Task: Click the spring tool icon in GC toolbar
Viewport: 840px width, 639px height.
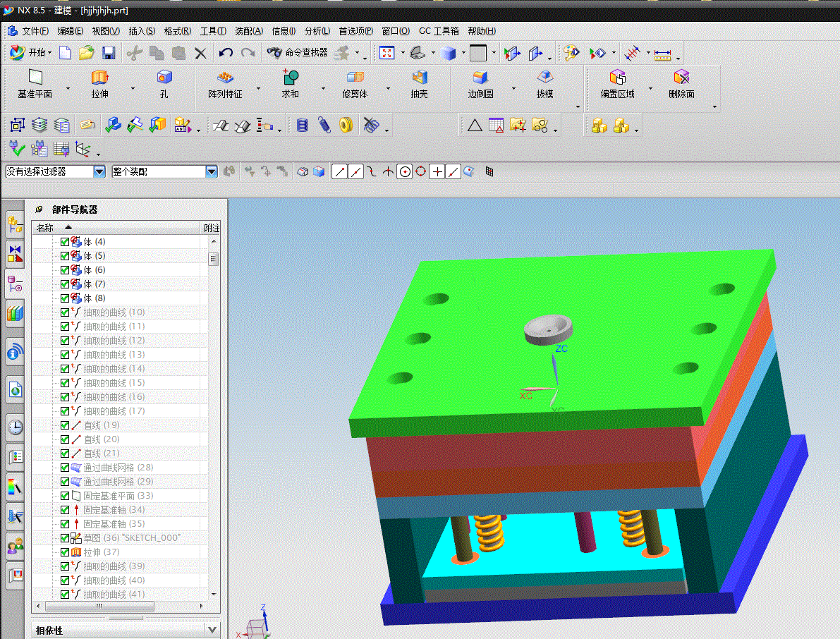Action: (x=324, y=126)
